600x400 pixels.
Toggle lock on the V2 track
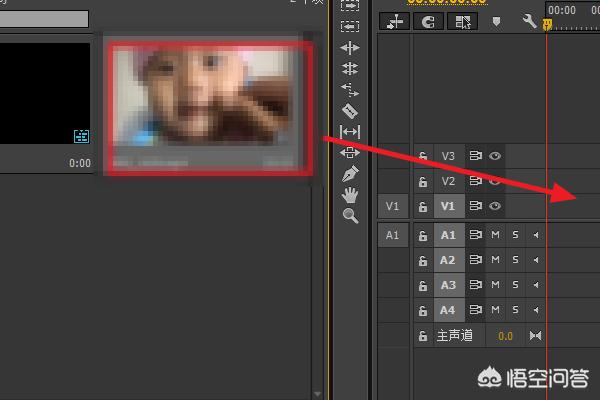click(423, 181)
